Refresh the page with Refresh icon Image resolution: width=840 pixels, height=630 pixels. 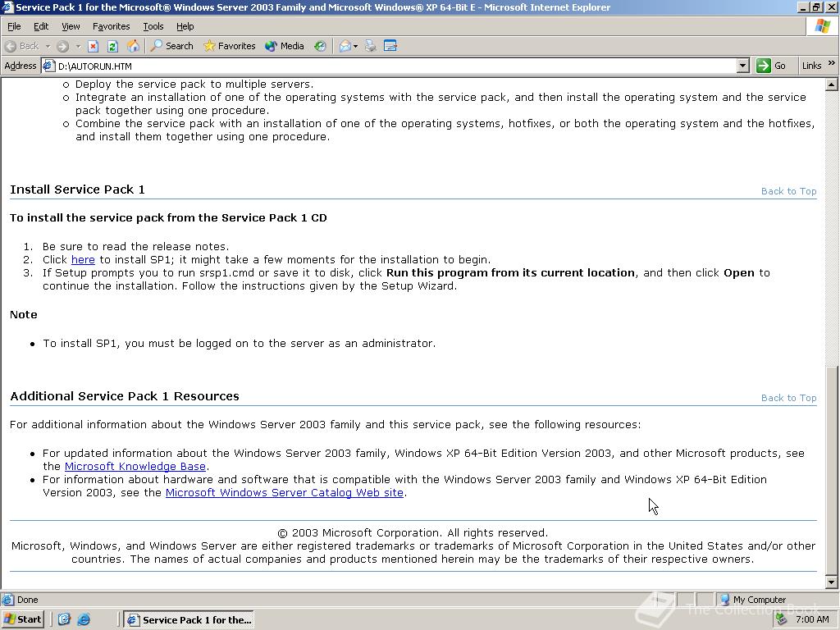[112, 46]
